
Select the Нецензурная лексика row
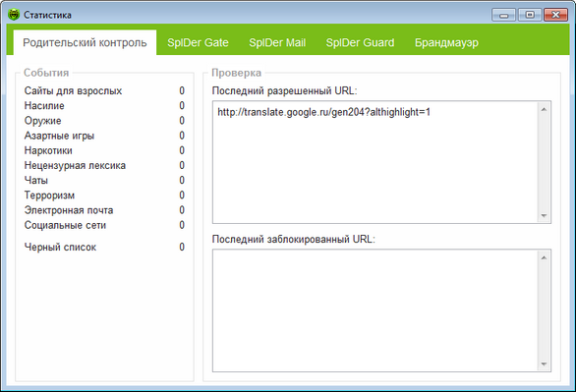104,165
